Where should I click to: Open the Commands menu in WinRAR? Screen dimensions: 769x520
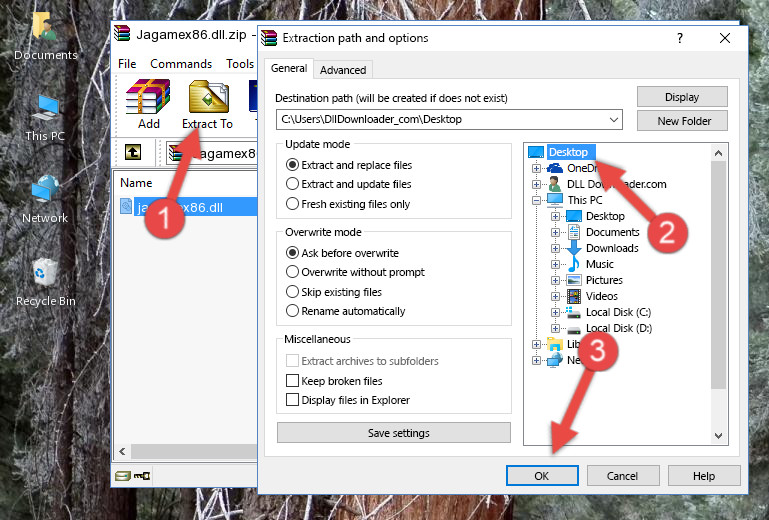point(181,64)
